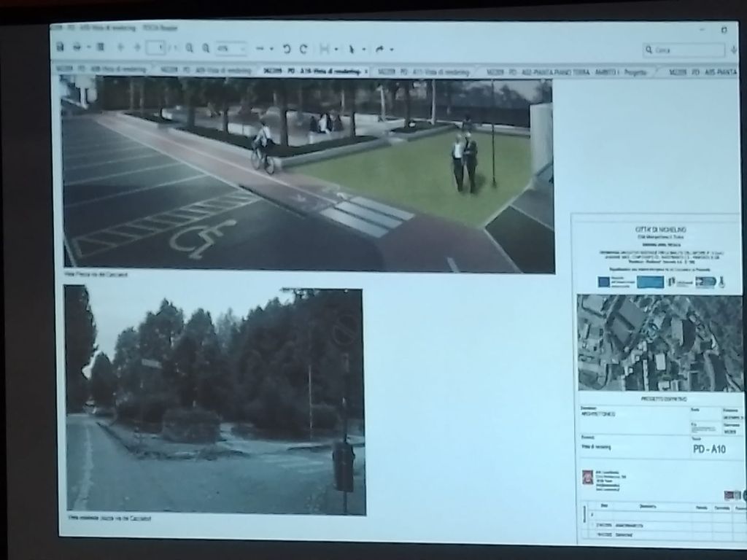Open the dropdown beside fit width icon

pos(271,49)
